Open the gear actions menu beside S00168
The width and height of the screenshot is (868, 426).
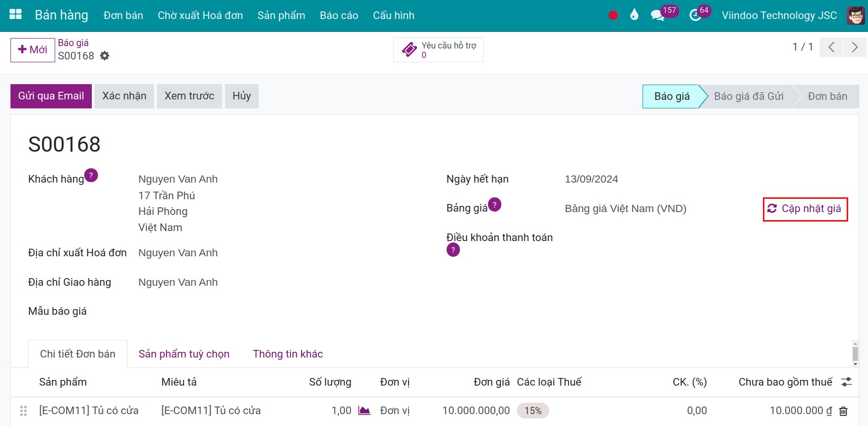(105, 56)
